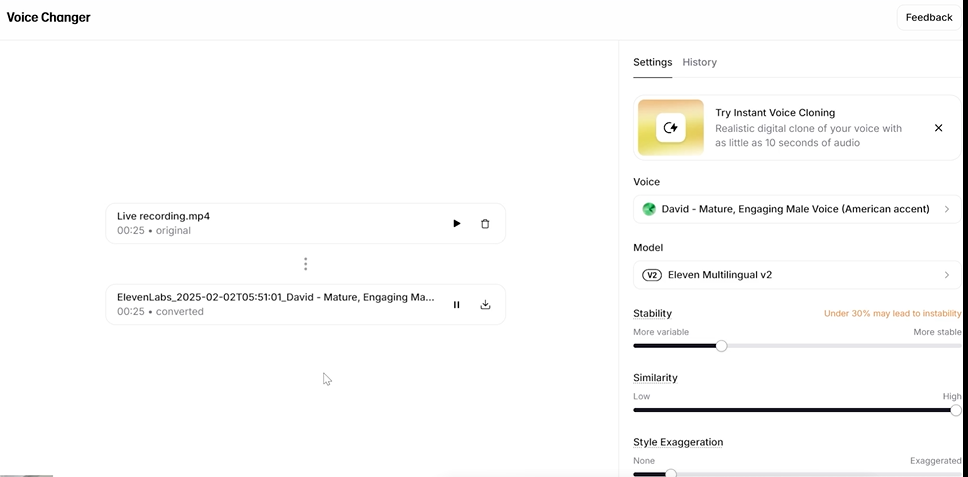Switch to the History tab
Image resolution: width=968 pixels, height=477 pixels.
(x=699, y=62)
